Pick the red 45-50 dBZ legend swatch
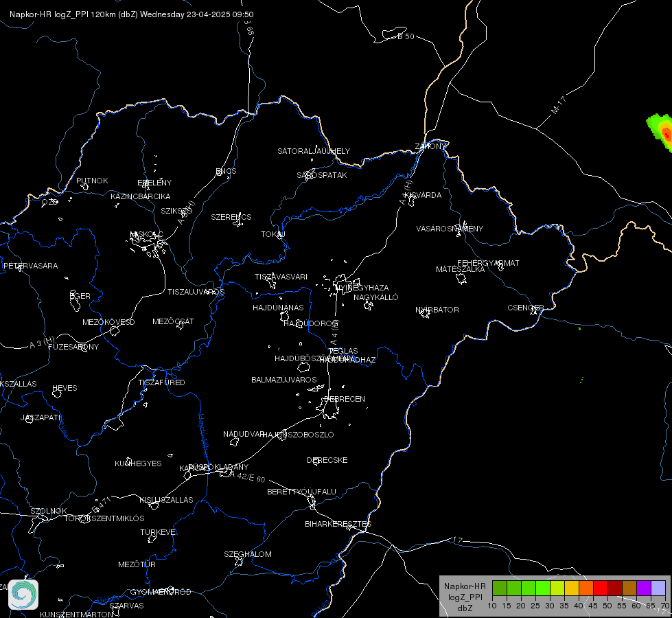 (601, 588)
